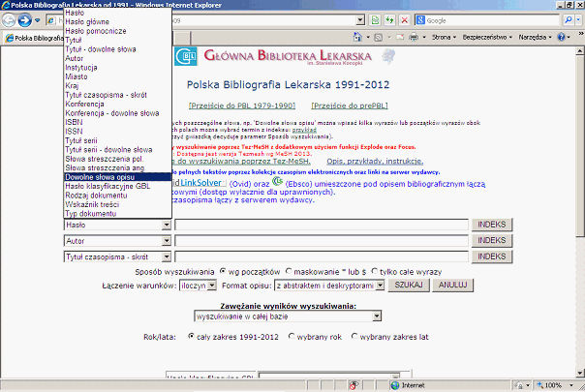Viewport: 585px width, 392px height.
Task: Open the Narzędzia toolbar menu
Action: click(x=535, y=38)
